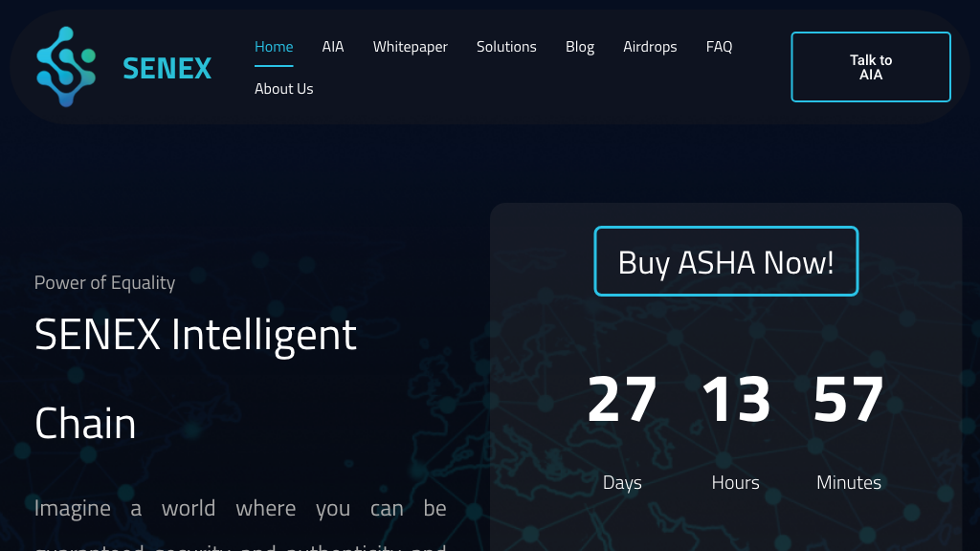Open the Airdrops page
The height and width of the screenshot is (551, 980).
point(650,46)
